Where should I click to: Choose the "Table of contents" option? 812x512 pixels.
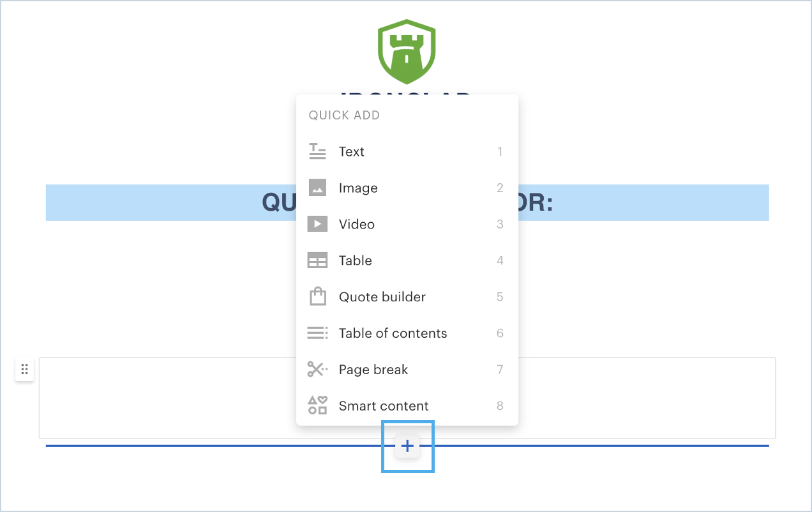[393, 333]
